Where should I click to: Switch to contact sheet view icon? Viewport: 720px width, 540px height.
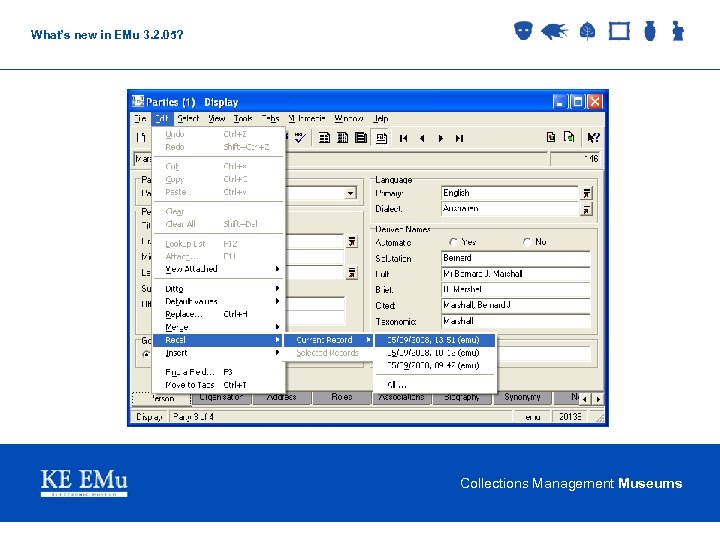[x=343, y=137]
